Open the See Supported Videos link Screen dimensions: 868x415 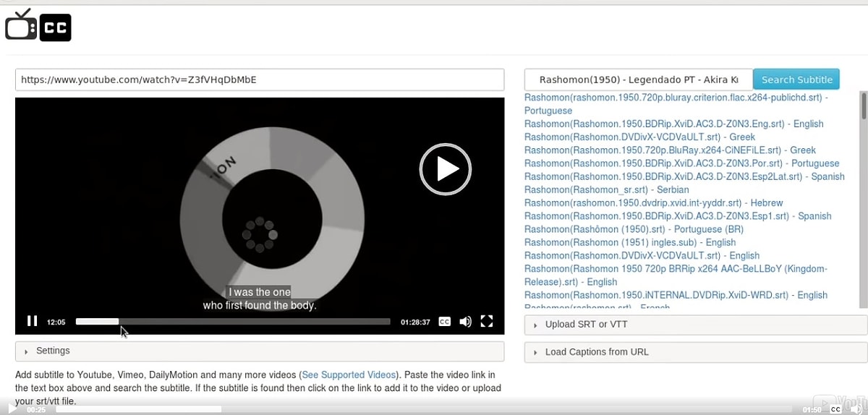[x=349, y=375]
